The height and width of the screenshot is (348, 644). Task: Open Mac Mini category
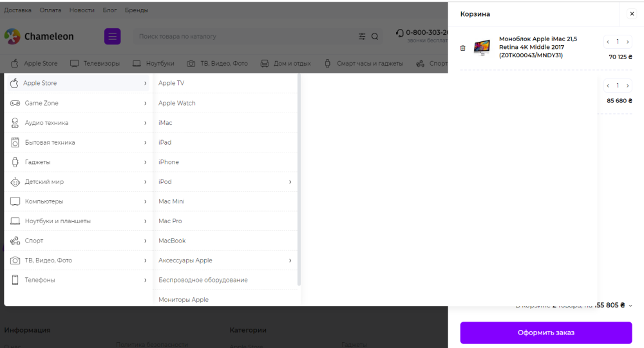[x=171, y=201]
